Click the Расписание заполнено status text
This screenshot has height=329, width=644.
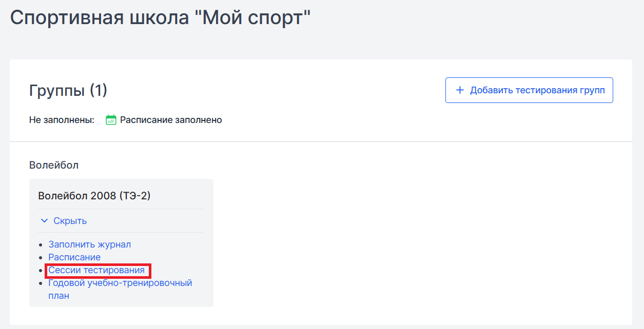coord(171,120)
